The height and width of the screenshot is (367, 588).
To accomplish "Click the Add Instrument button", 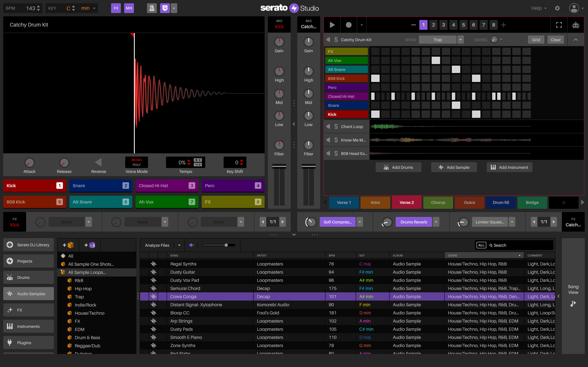I will coord(509,167).
